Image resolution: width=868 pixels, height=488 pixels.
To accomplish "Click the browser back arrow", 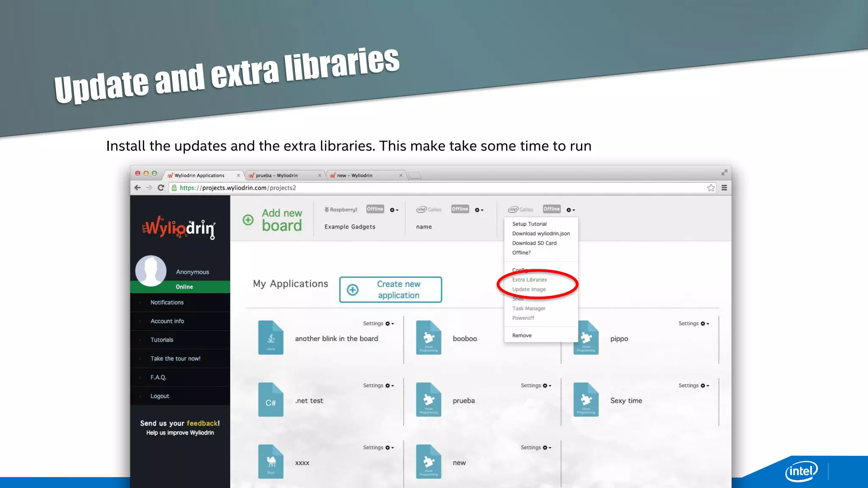I will (137, 188).
